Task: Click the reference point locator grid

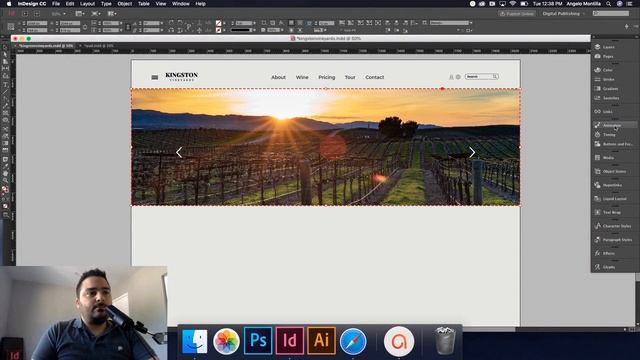Action: [x=11, y=27]
